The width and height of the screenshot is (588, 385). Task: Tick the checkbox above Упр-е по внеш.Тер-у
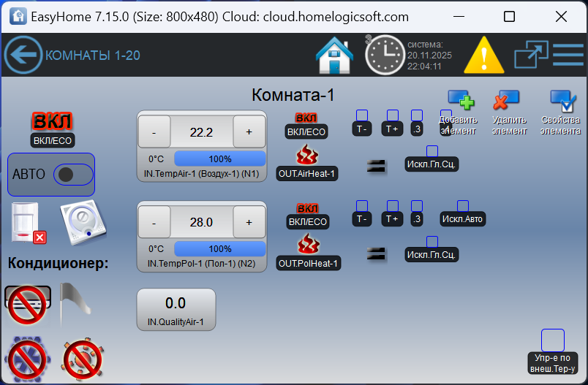(x=553, y=340)
